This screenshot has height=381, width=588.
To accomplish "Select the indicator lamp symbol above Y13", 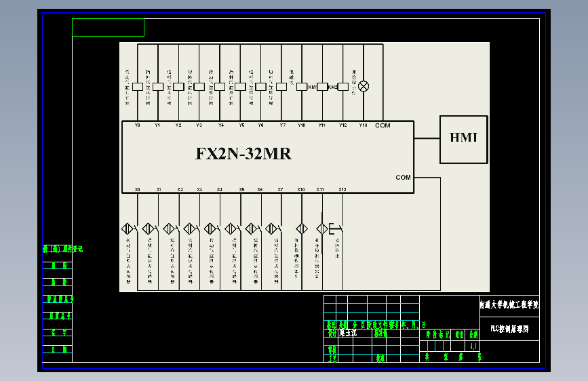I will [x=364, y=86].
